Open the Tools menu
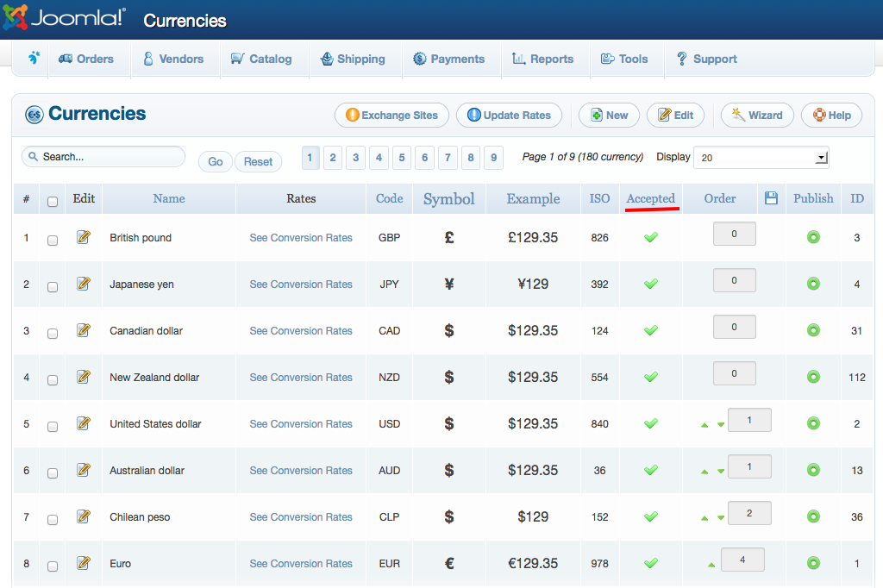883x588 pixels. click(x=624, y=59)
